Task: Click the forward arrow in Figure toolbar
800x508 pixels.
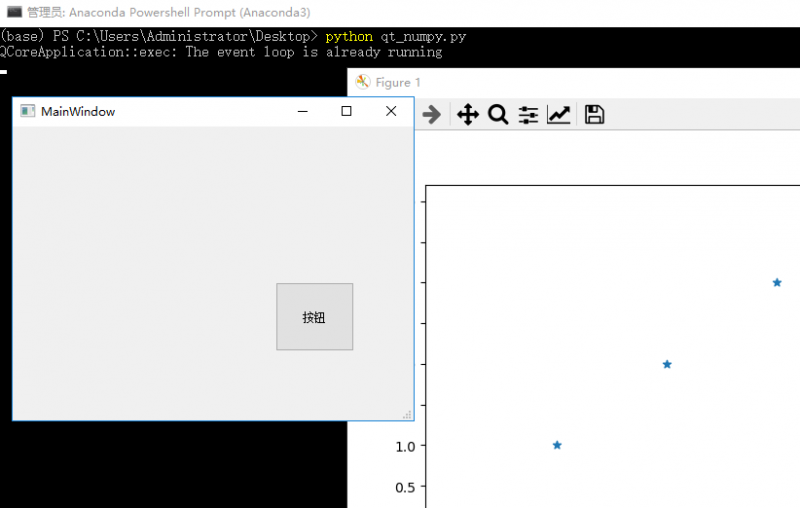Action: [x=431, y=115]
